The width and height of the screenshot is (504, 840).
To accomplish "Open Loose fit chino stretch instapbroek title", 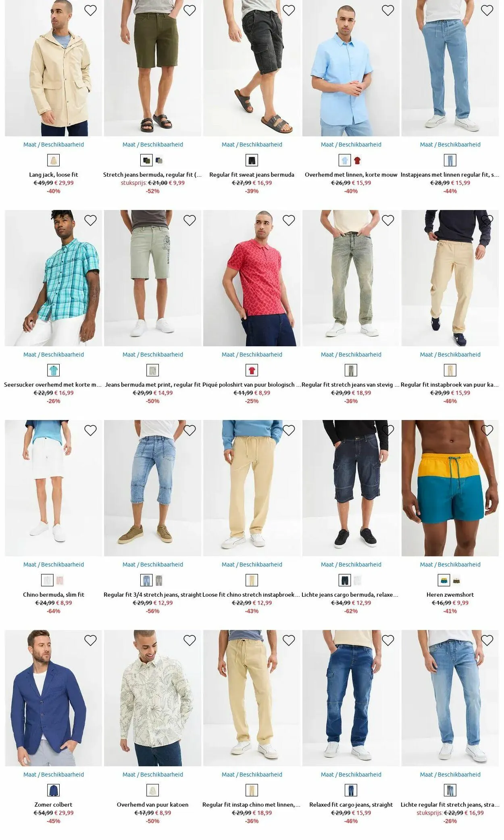I will 252,594.
